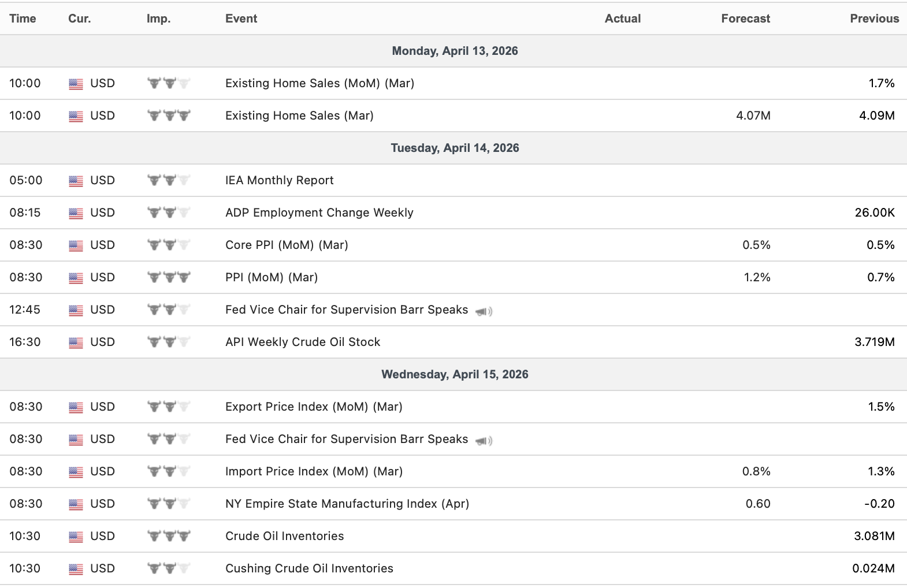Click the US flag in PPI (MoM) row
The image size is (907, 588).
click(76, 278)
